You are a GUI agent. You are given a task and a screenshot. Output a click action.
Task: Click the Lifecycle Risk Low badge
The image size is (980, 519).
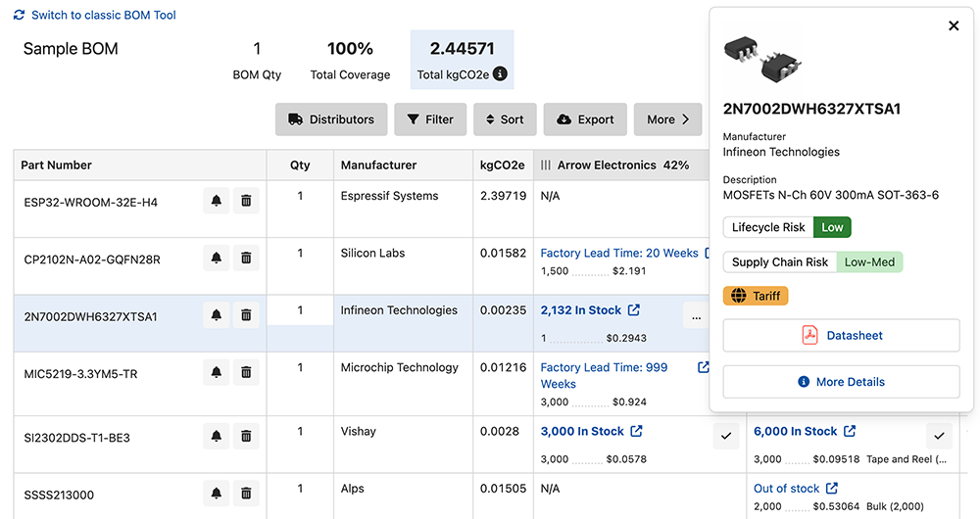point(787,227)
